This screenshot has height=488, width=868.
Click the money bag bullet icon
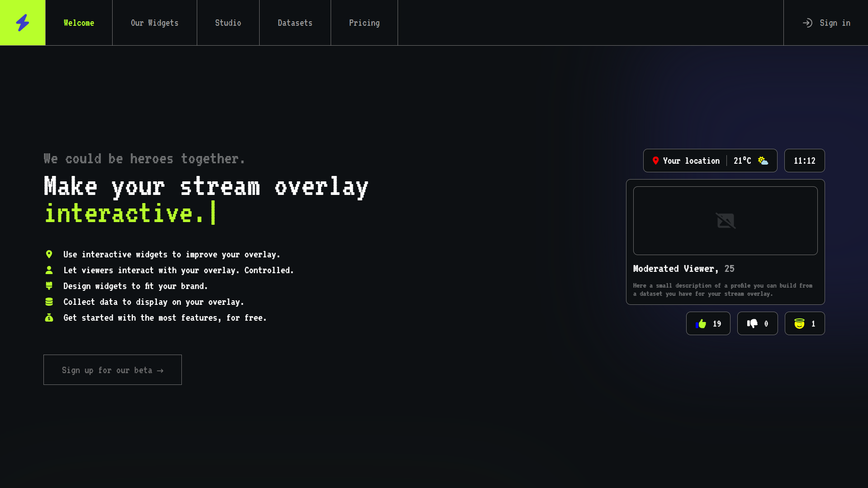click(x=49, y=317)
